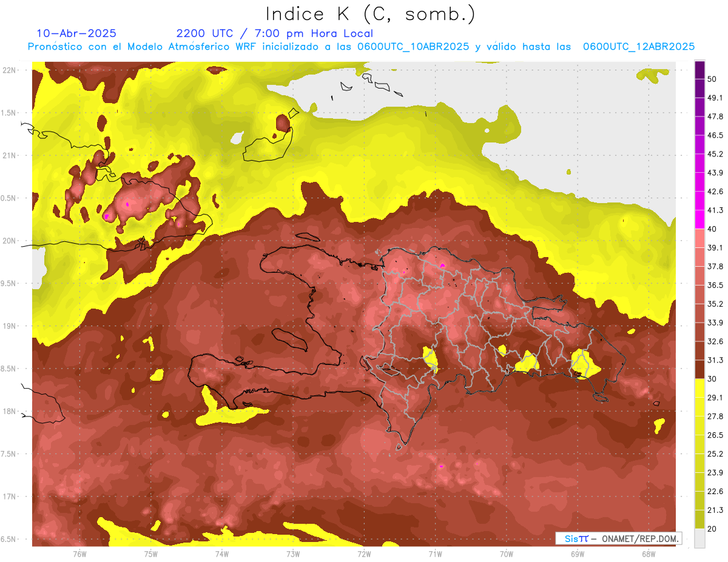The image size is (728, 562).
Task: Click the 69W longitude label
Action: pos(578,554)
